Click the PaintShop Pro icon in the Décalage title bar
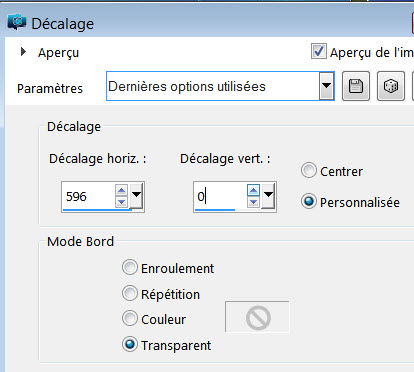The height and width of the screenshot is (372, 414). (17, 23)
